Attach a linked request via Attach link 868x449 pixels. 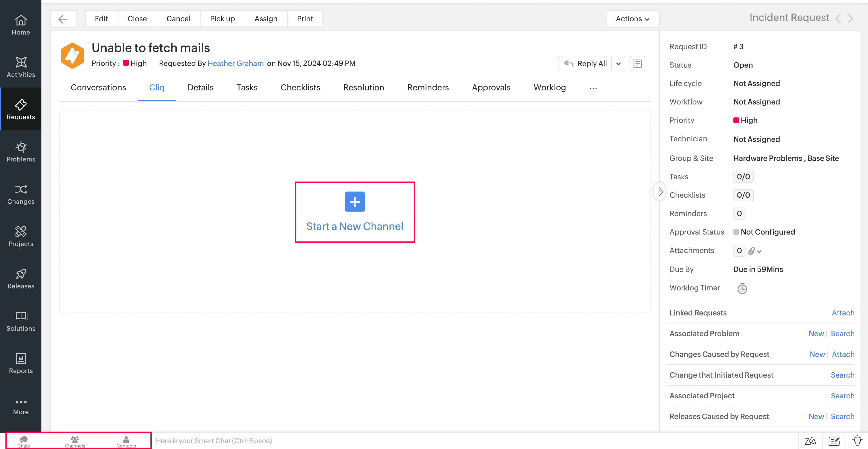tap(842, 313)
